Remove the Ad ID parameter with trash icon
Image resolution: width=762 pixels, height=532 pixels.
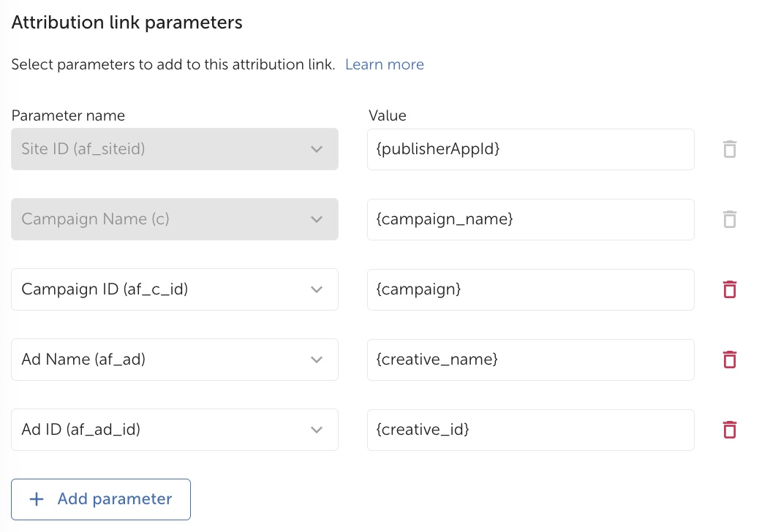click(x=729, y=430)
